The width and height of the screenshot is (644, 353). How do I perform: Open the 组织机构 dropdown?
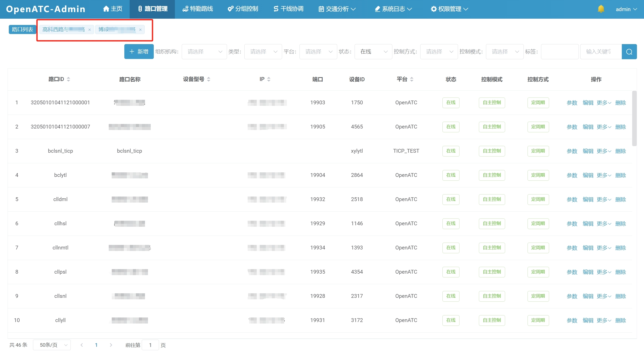click(x=204, y=52)
